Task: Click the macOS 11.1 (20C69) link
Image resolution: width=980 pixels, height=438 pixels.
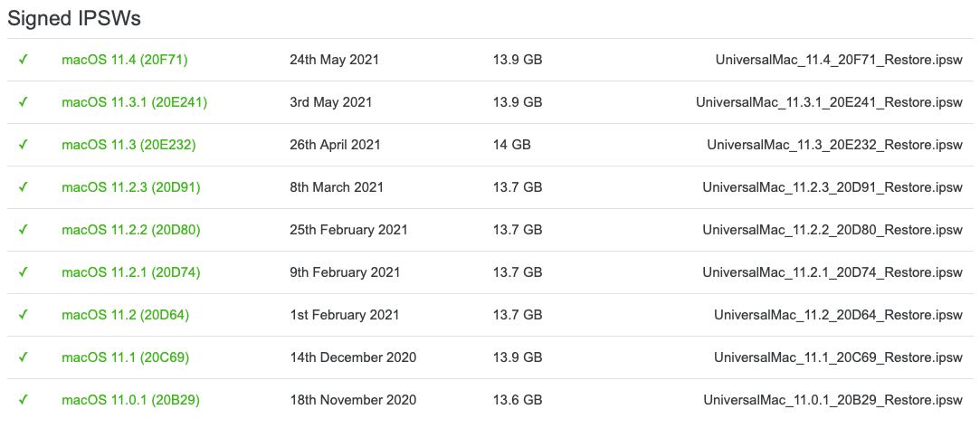Action: (x=126, y=357)
